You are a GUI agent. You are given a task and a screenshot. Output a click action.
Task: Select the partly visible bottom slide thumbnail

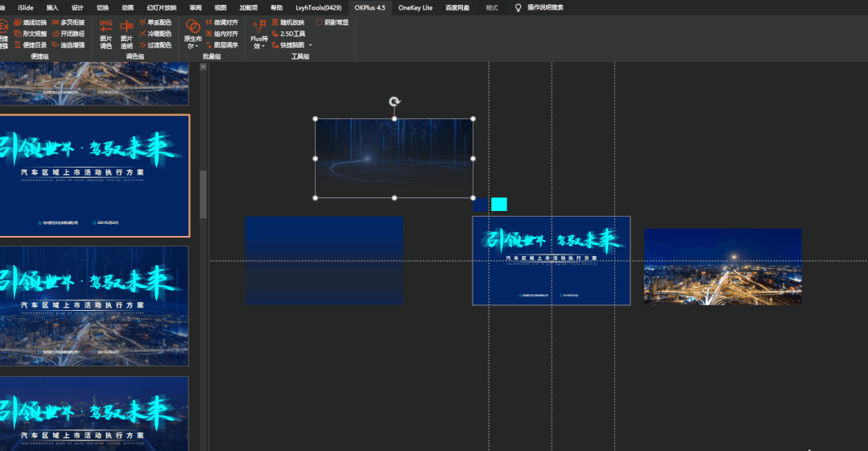(94, 414)
